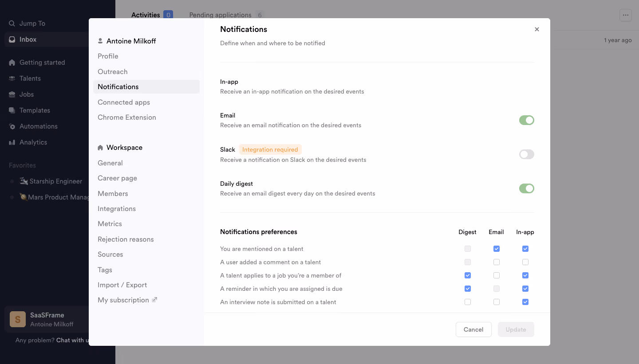The width and height of the screenshot is (639, 364).
Task: Turn off the Email notification toggle
Action: (x=527, y=120)
